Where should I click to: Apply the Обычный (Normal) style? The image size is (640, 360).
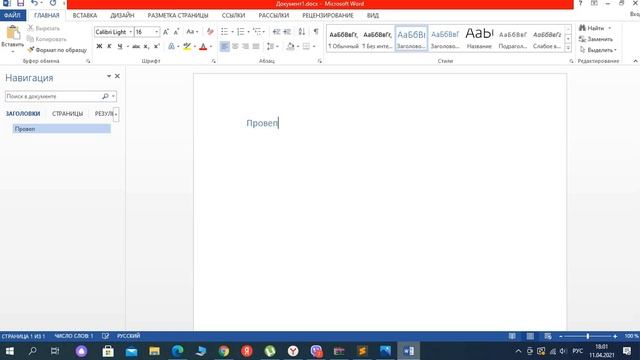pos(343,39)
